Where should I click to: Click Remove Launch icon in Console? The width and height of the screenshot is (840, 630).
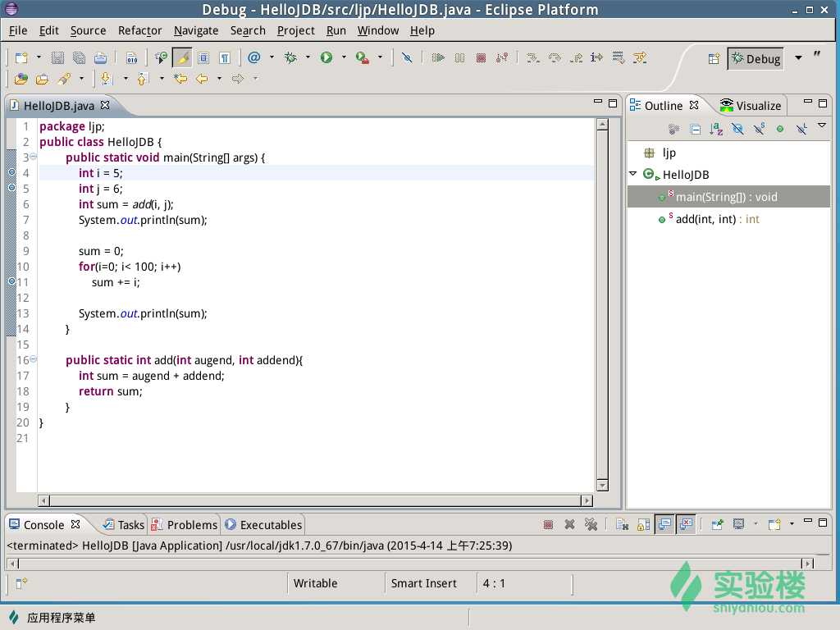tap(569, 524)
